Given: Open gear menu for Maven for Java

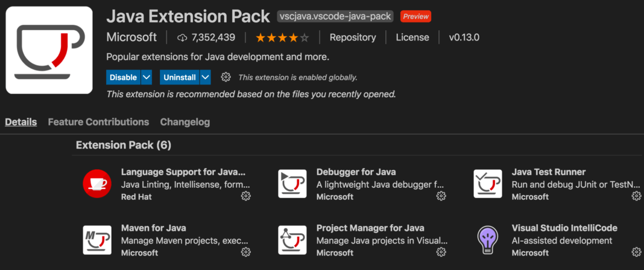Looking at the screenshot, I should pos(245,252).
